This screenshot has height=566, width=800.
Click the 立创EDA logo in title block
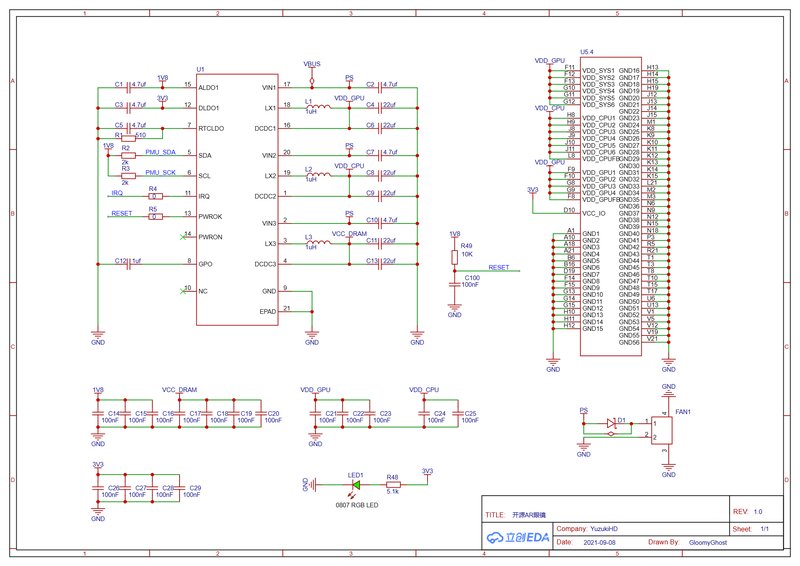click(518, 537)
